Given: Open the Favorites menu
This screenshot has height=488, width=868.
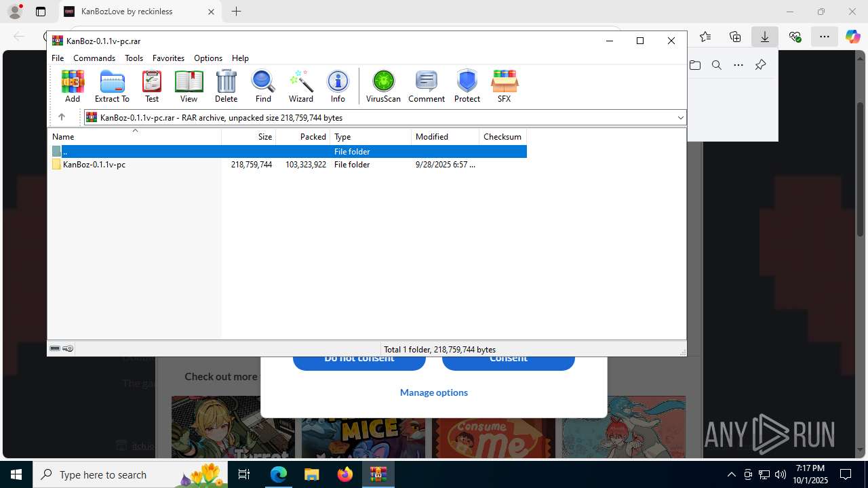Looking at the screenshot, I should click(x=168, y=58).
